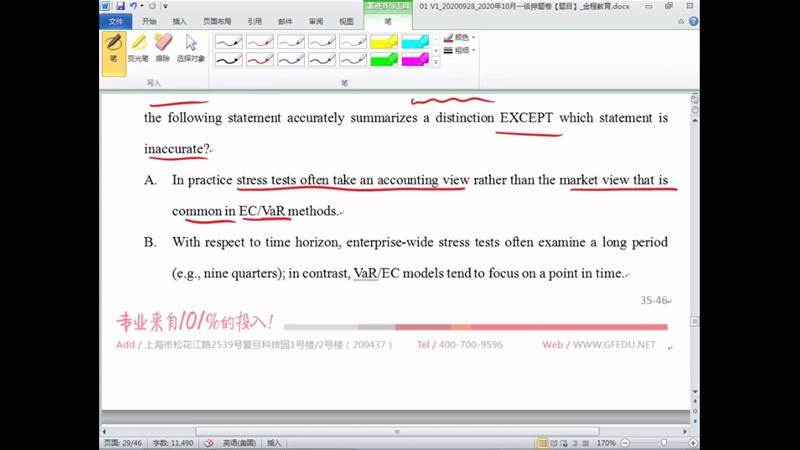Open the 粗细 ink thickness dropdown

coord(459,51)
